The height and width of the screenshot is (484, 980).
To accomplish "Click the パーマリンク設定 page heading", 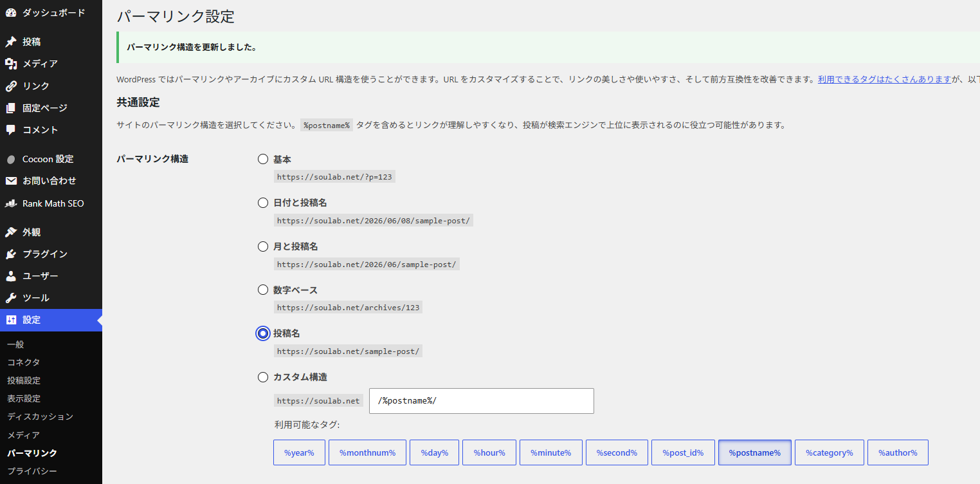I will pos(176,16).
